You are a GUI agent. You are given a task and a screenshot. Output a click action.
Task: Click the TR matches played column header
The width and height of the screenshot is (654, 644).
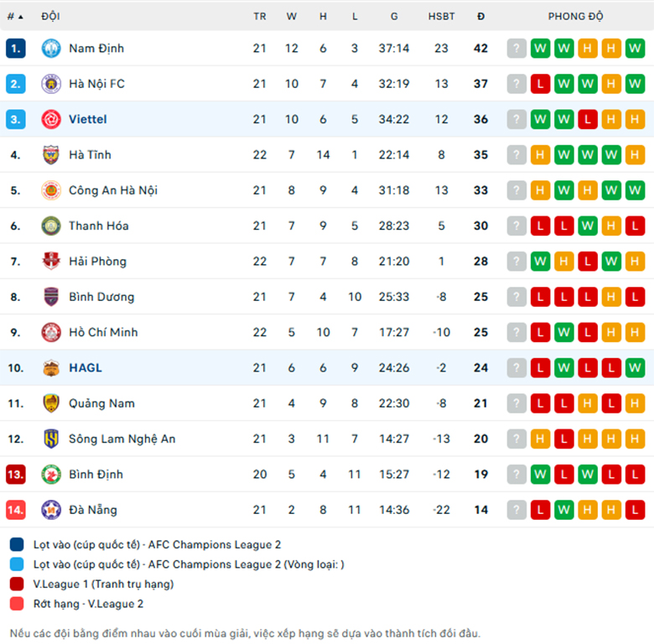tap(259, 17)
